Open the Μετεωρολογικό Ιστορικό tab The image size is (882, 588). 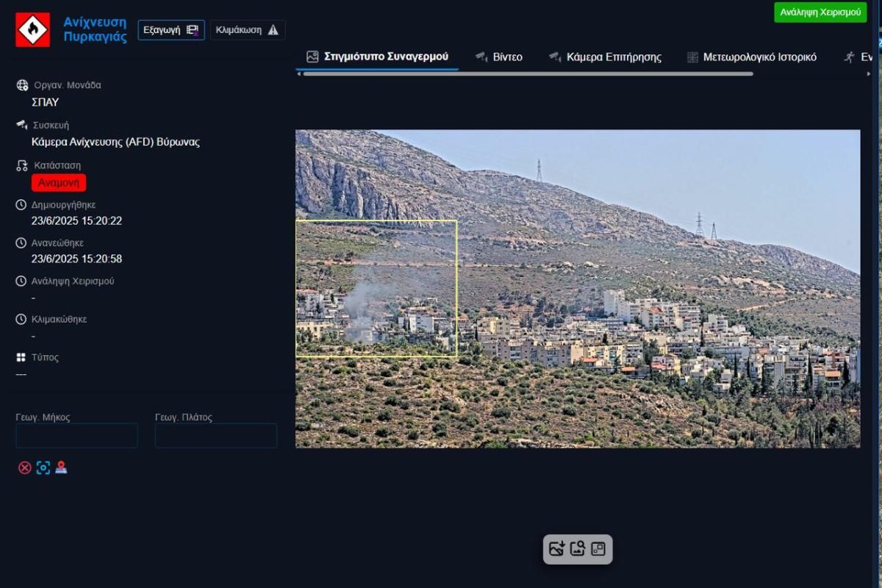click(751, 57)
